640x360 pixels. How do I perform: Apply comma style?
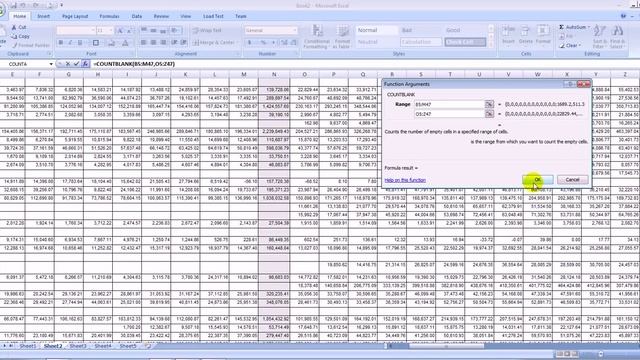[x=273, y=42]
